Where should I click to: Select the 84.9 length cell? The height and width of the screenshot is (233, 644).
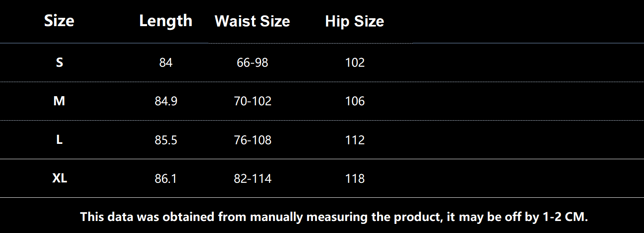click(x=166, y=101)
